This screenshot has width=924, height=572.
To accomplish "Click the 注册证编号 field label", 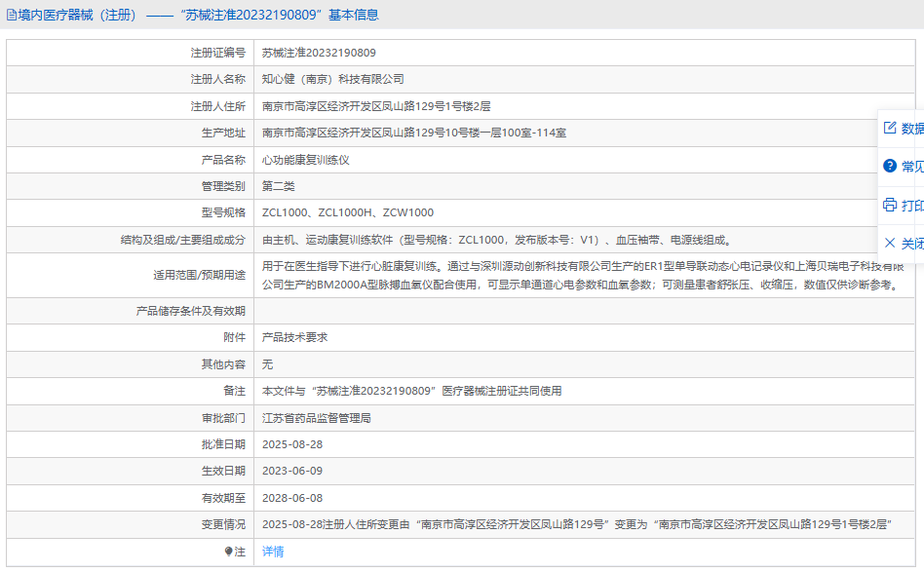I will pyautogui.click(x=218, y=53).
